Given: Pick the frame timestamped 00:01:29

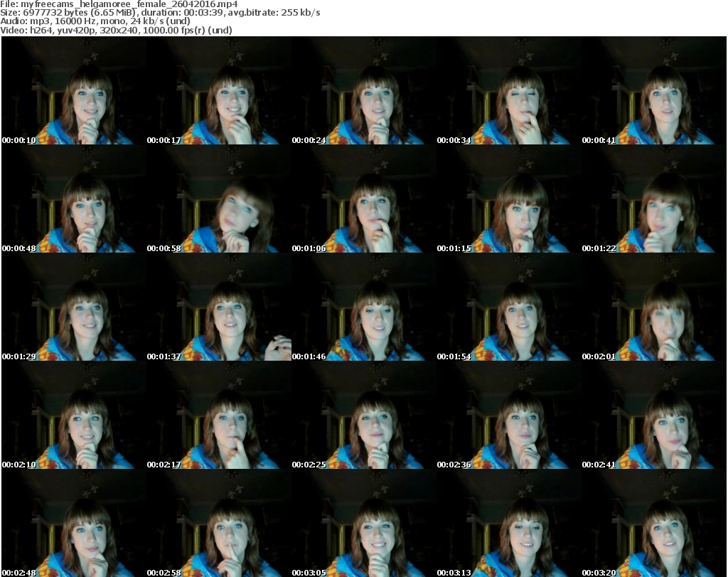Looking at the screenshot, I should [74, 307].
